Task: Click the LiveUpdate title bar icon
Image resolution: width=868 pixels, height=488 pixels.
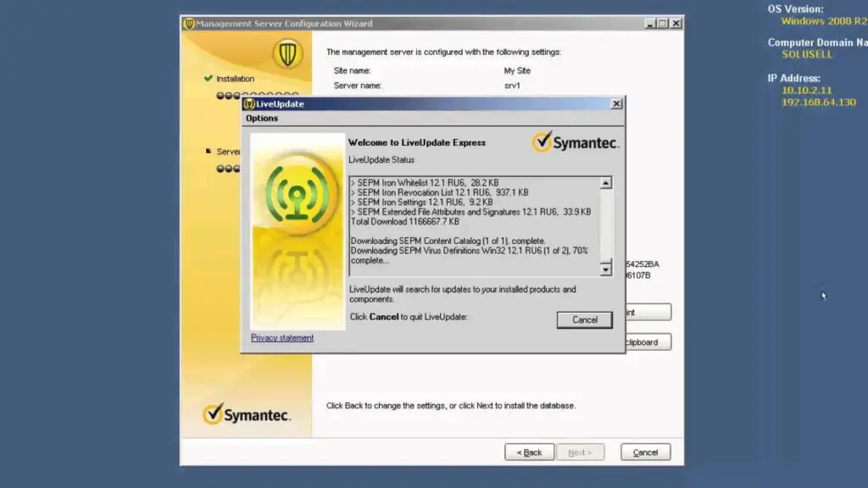Action: point(249,103)
